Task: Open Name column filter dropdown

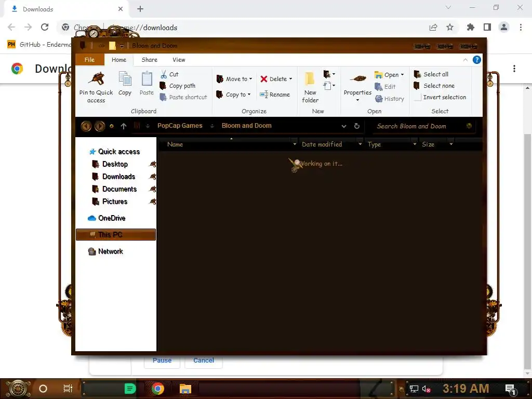Action: click(294, 144)
